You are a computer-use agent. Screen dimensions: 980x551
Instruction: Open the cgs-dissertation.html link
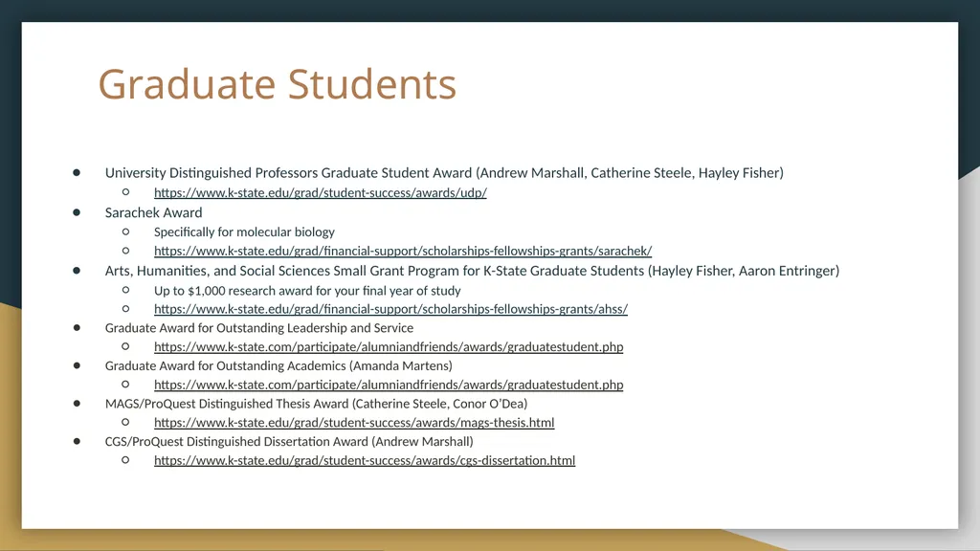pyautogui.click(x=365, y=460)
